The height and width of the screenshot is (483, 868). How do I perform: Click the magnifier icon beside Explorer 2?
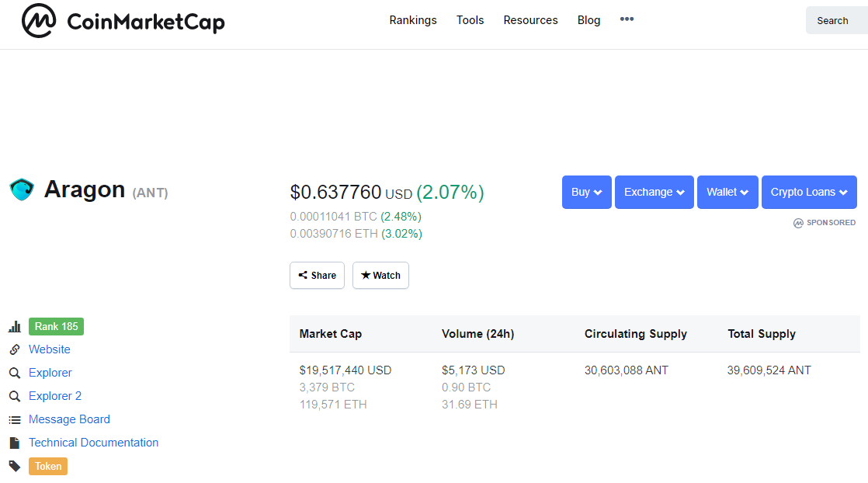(x=15, y=396)
